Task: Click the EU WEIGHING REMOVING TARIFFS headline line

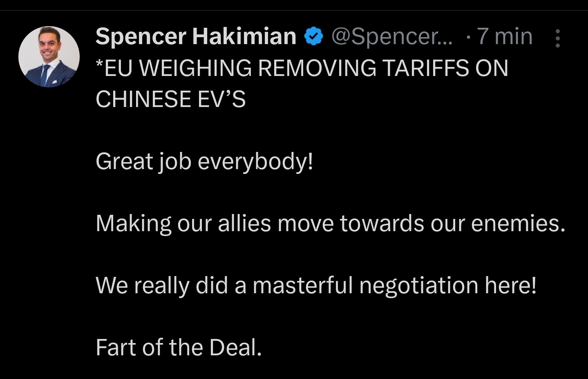Action: [302, 68]
